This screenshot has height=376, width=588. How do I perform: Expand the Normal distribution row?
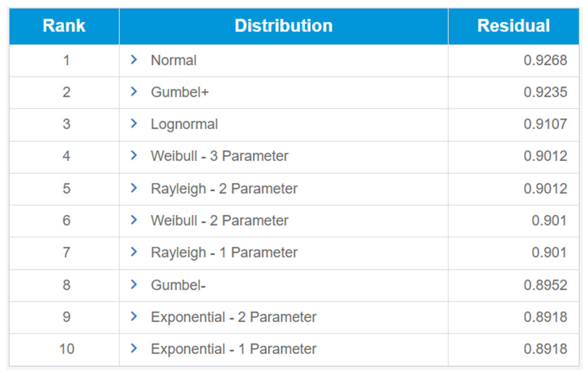coord(134,60)
